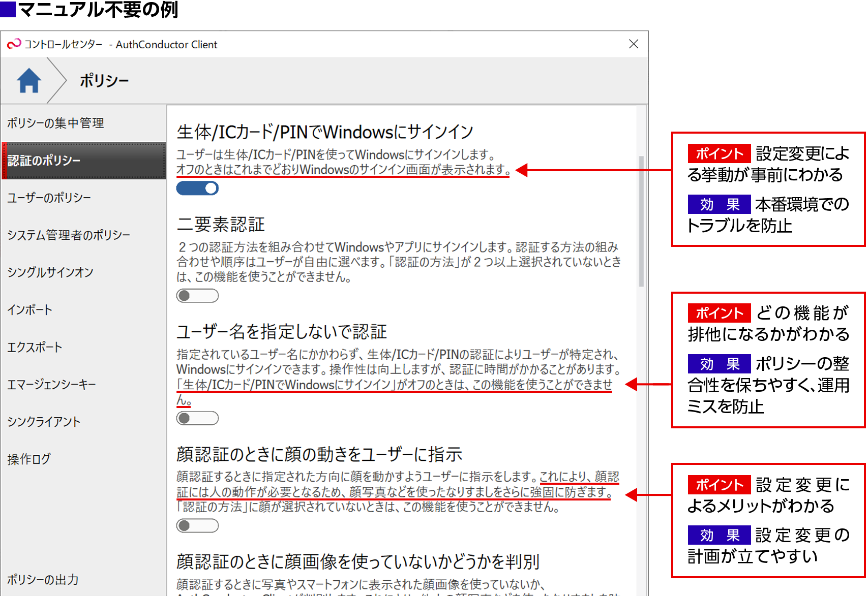868x596 pixels.
Task: Enable the 二要素認証 toggle
Action: point(197,296)
